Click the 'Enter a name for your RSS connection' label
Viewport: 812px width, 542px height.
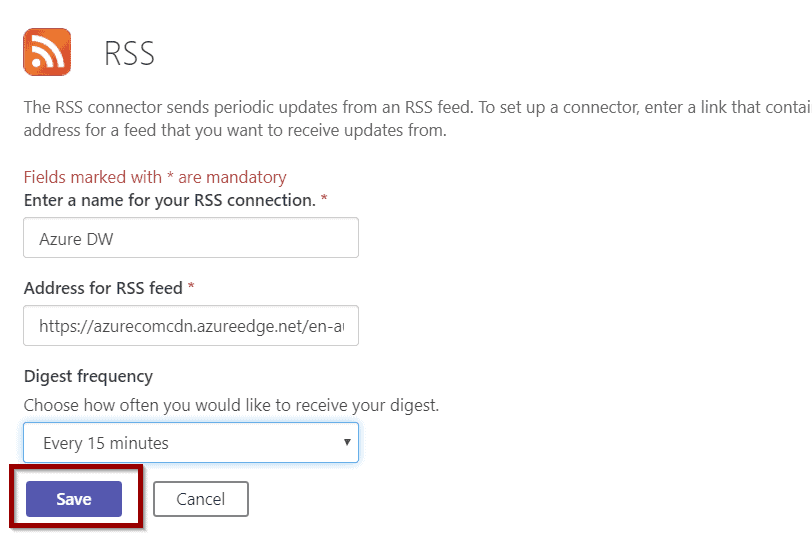tap(170, 200)
